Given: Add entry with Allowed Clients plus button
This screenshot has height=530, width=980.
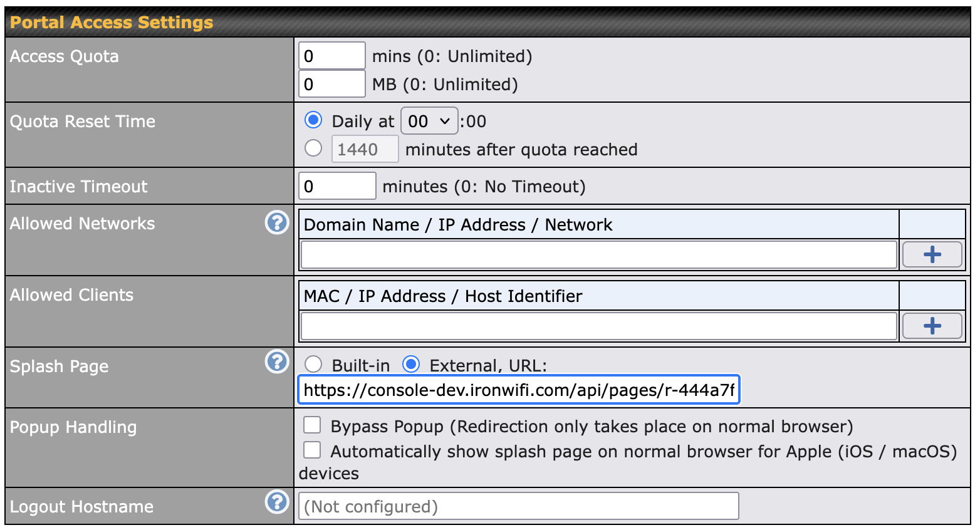Looking at the screenshot, I should 932,326.
